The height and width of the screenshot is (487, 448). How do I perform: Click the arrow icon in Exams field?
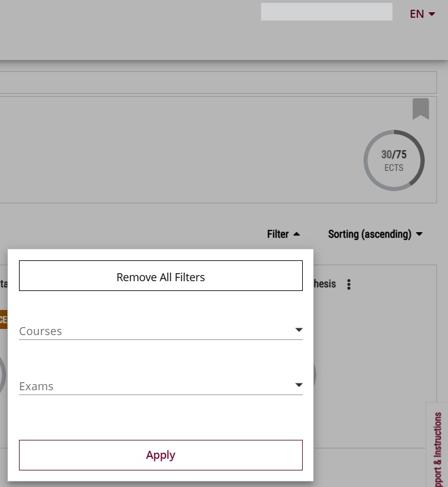[298, 385]
